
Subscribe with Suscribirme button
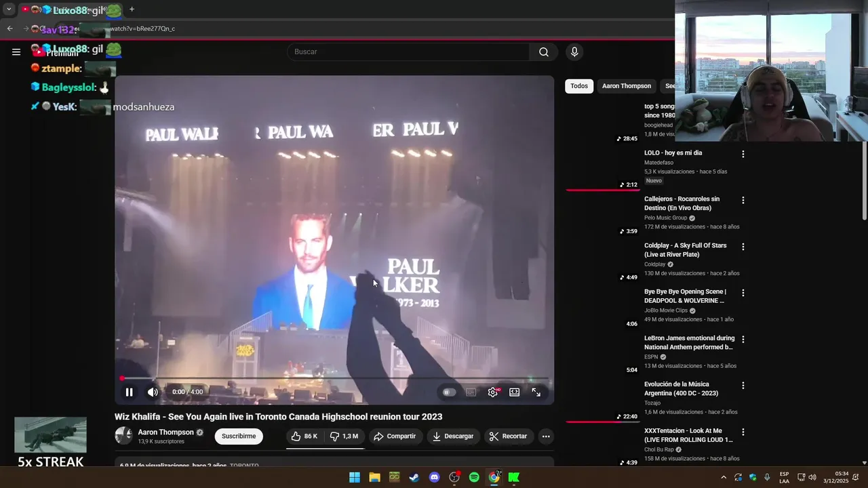(x=239, y=436)
